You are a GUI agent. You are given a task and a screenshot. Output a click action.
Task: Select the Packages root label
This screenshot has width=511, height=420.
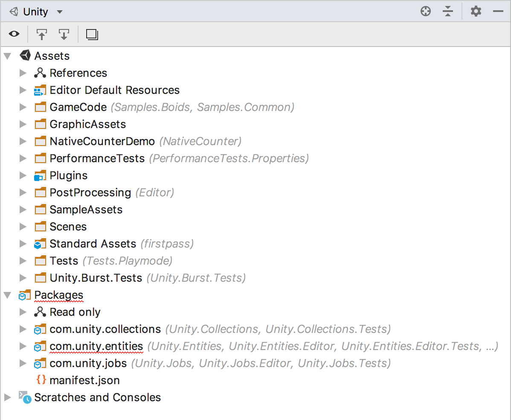(x=59, y=295)
